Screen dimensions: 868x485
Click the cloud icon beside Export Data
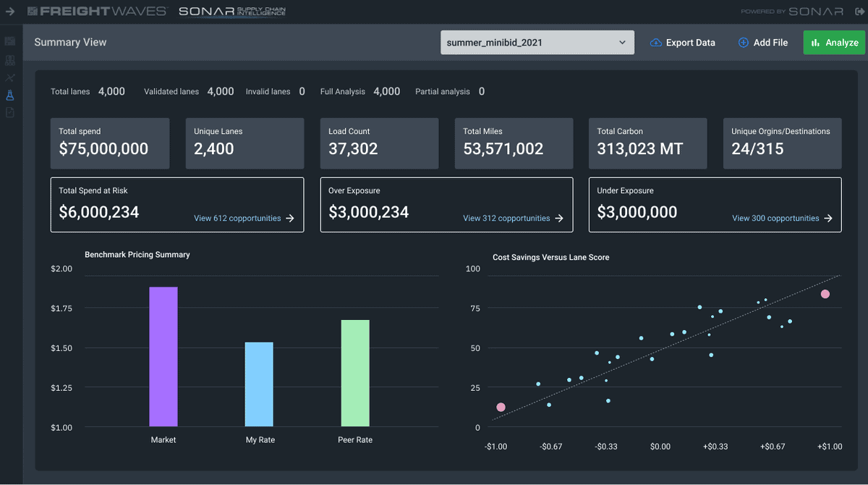(x=656, y=43)
